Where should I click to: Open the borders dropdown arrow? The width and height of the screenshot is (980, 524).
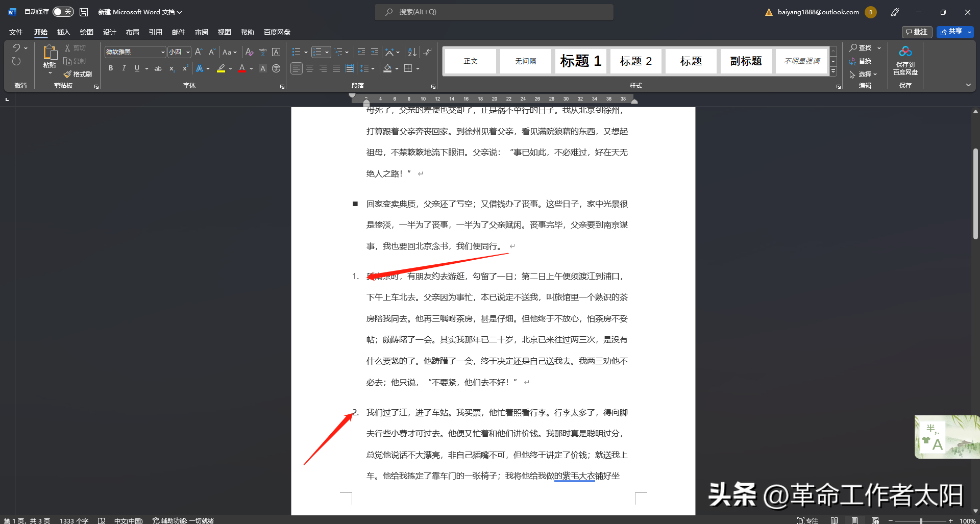[418, 68]
